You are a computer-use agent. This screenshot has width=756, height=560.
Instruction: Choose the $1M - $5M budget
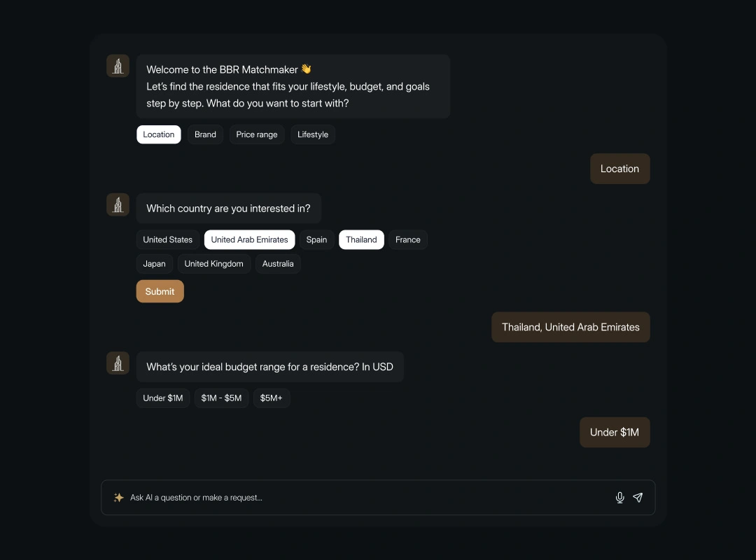click(221, 398)
